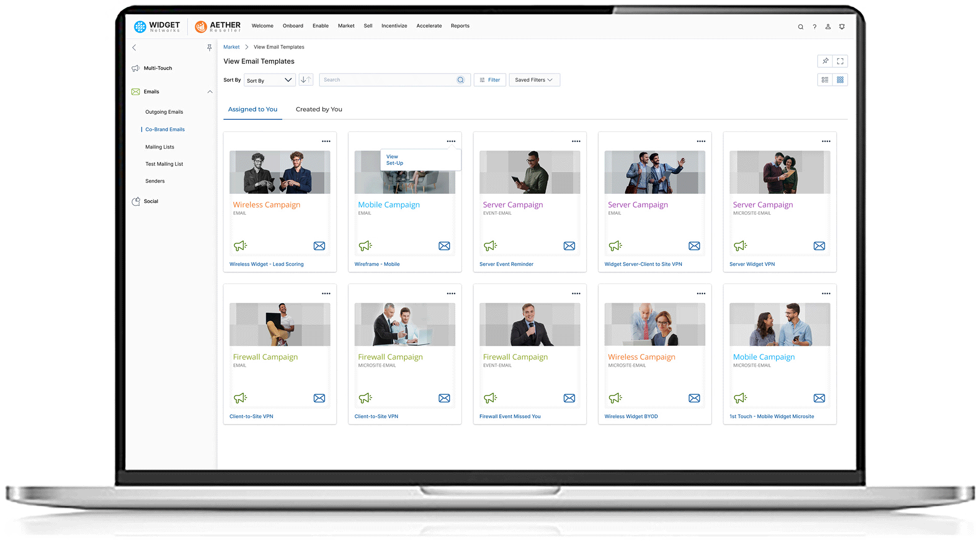Collapse the Emails sidebar section
The width and height of the screenshot is (980, 548).
tap(210, 92)
